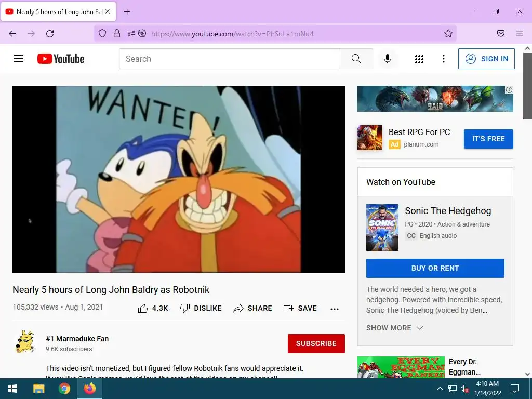
Task: Open a new browser tab
Action: 127,12
